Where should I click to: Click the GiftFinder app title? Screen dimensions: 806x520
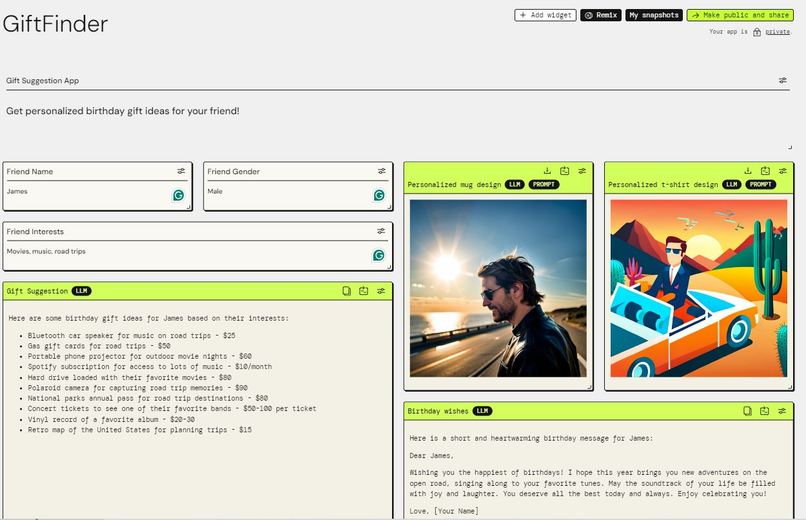[55, 24]
